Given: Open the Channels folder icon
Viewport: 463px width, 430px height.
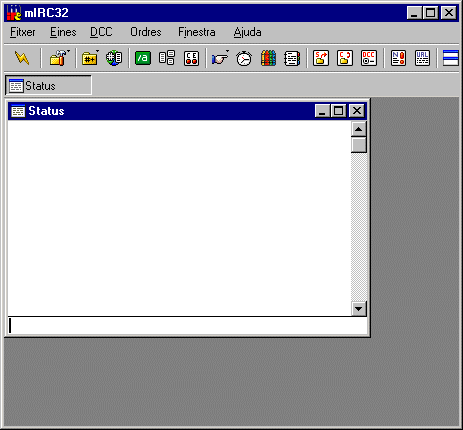Looking at the screenshot, I should (x=90, y=58).
